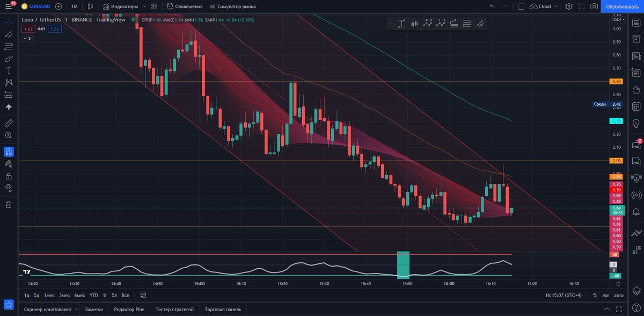Grab the floating drawing toolbar handle
This screenshot has width=644, height=316.
391,23
